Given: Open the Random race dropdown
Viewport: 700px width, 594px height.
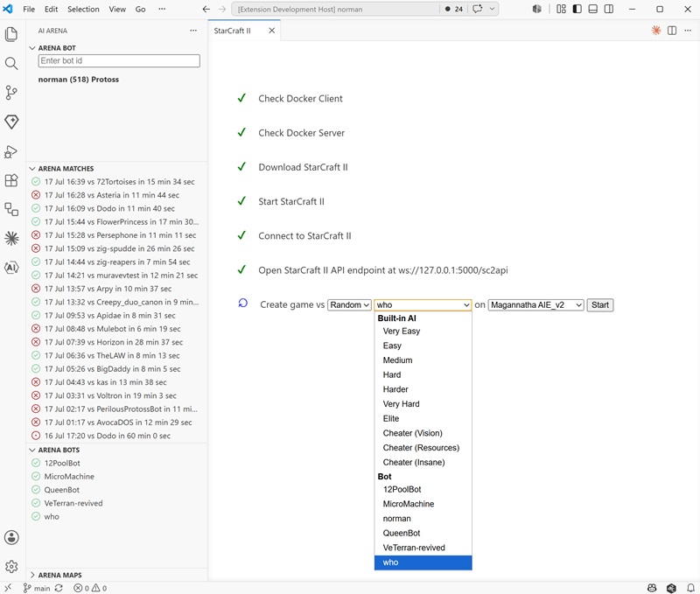Looking at the screenshot, I should [349, 304].
